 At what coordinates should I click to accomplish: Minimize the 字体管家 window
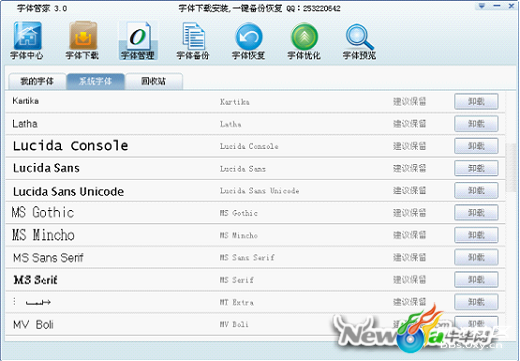point(497,6)
